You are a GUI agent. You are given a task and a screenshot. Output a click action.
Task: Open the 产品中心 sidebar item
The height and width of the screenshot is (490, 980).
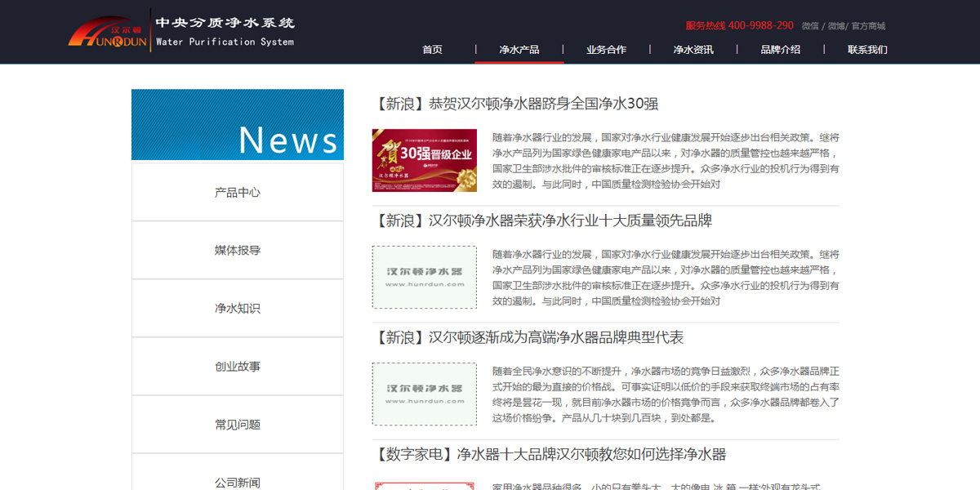tap(238, 193)
